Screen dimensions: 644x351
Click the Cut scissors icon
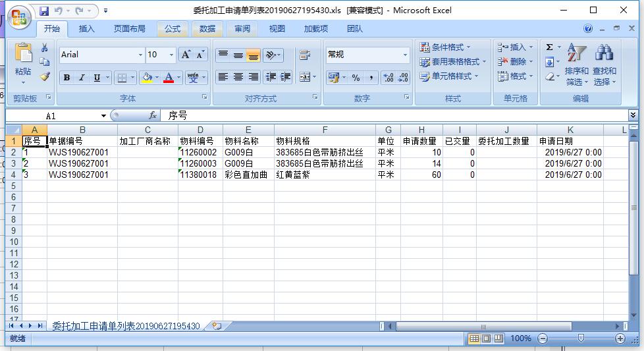(45, 48)
